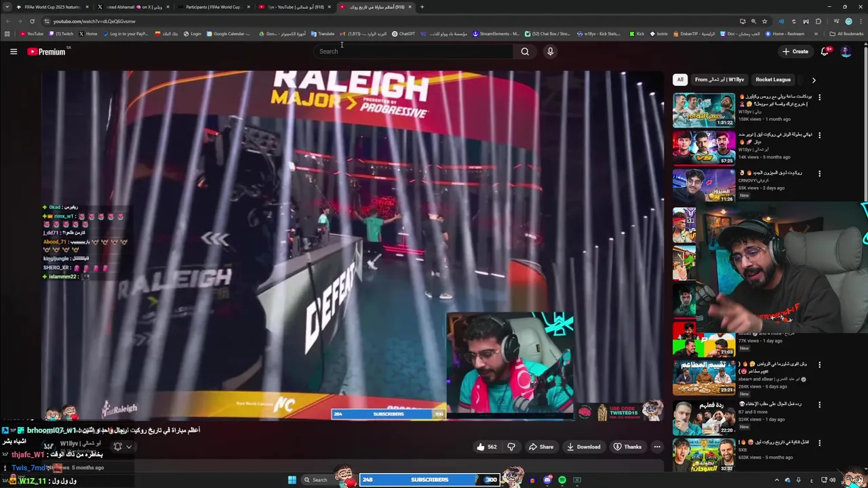
Task: Open Windows Start menu
Action: 292,480
